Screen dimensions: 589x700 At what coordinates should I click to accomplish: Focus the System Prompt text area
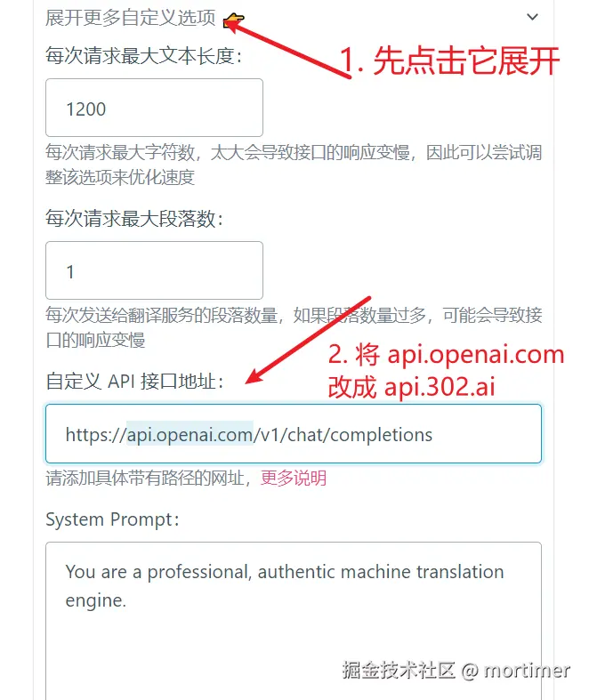tap(294, 621)
